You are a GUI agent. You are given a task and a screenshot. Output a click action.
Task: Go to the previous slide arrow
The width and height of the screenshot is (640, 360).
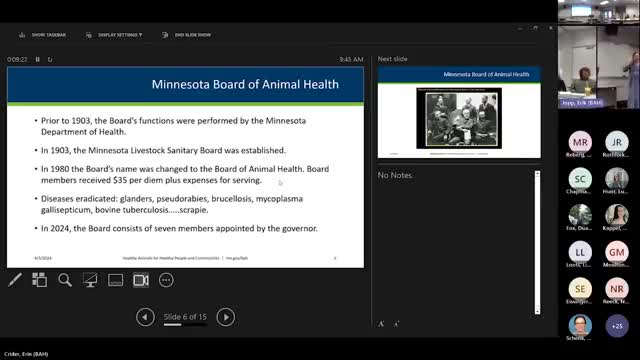point(145,317)
